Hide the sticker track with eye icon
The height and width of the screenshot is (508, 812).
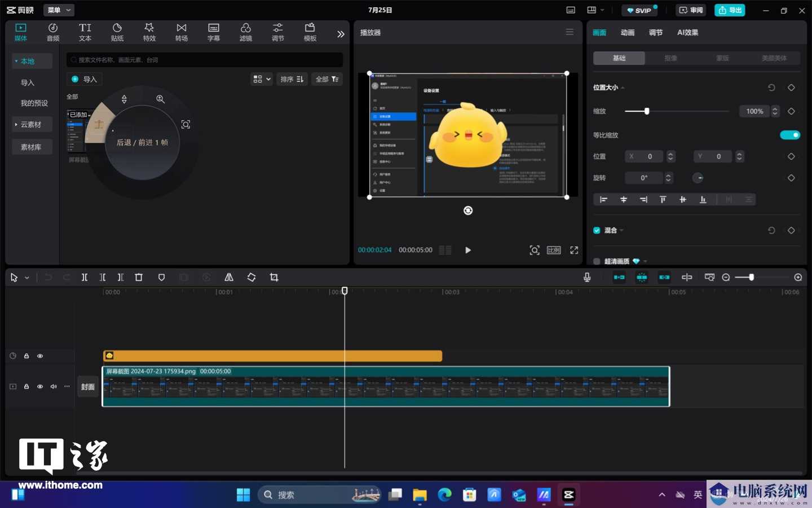click(40, 356)
